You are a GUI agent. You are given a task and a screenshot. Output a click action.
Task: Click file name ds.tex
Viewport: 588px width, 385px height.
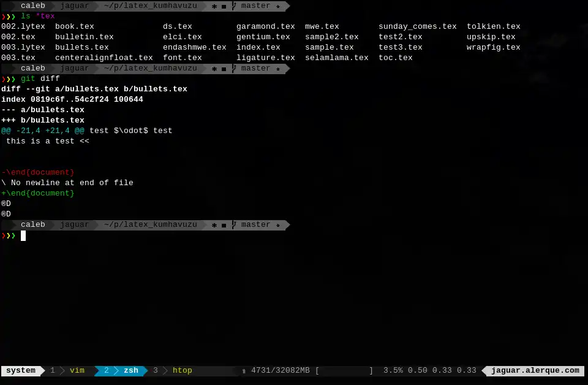178,26
